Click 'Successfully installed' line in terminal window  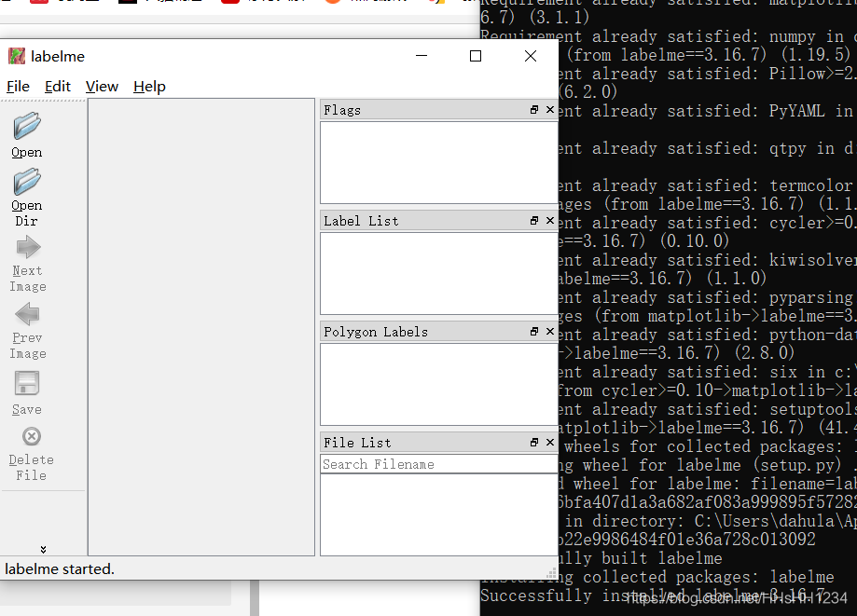(652, 595)
